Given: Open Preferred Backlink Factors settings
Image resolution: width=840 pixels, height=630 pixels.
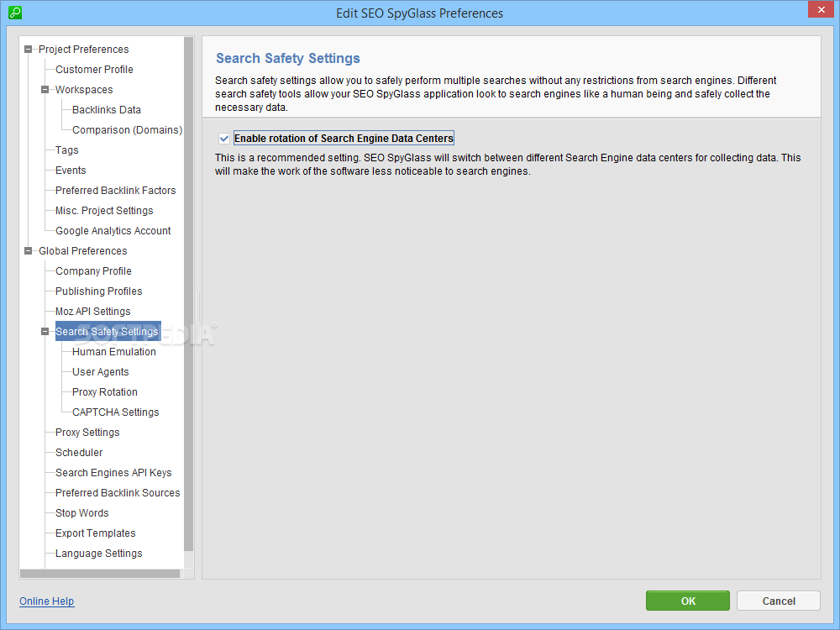Looking at the screenshot, I should tap(116, 191).
